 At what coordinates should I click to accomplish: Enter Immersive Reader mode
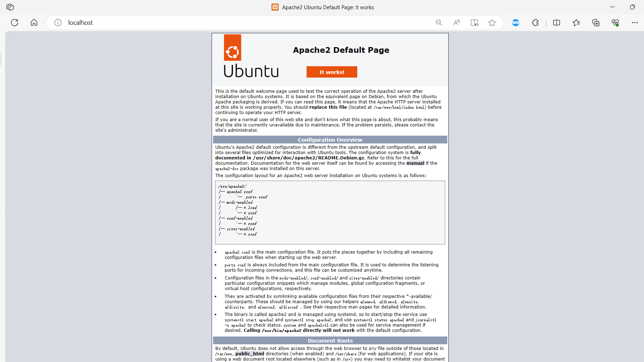(474, 23)
